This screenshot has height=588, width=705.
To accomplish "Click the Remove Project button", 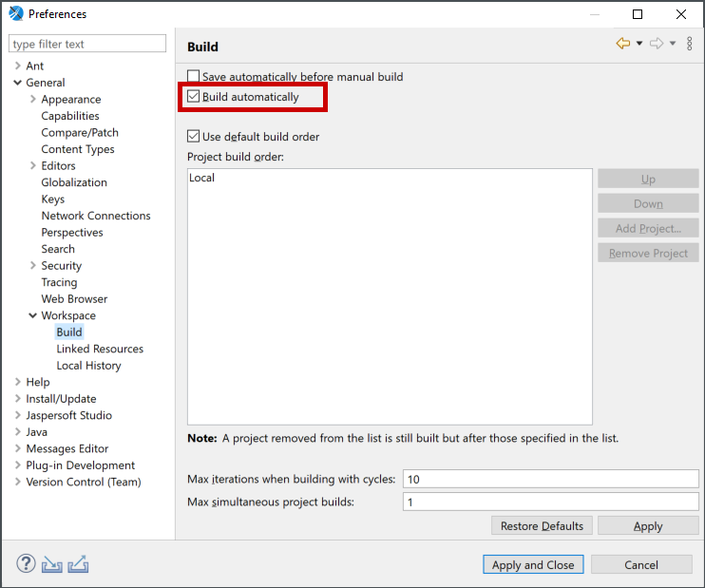I will click(x=648, y=253).
